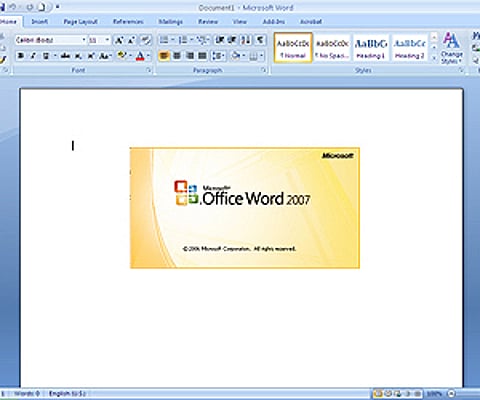Open the Styles dialog launcher
The image size is (480, 400).
[461, 70]
